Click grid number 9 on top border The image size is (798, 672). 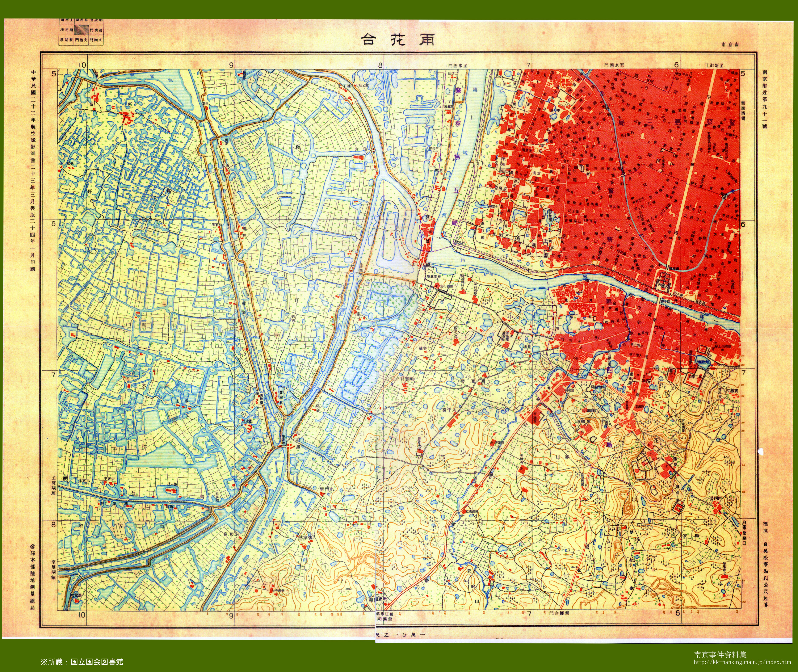coord(231,65)
